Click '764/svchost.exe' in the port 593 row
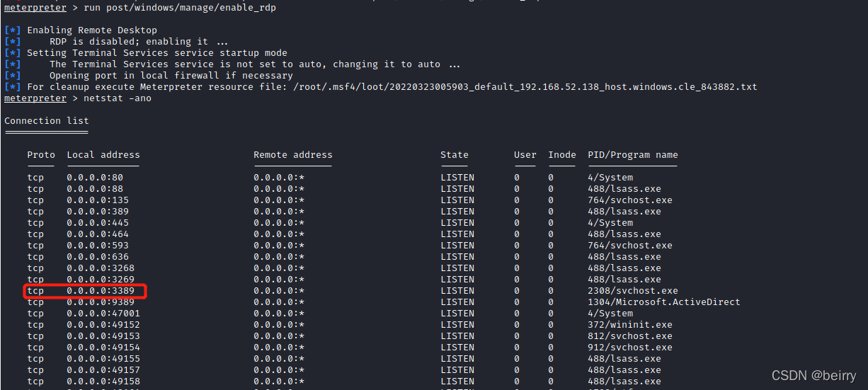The height and width of the screenshot is (390, 868). click(x=630, y=245)
